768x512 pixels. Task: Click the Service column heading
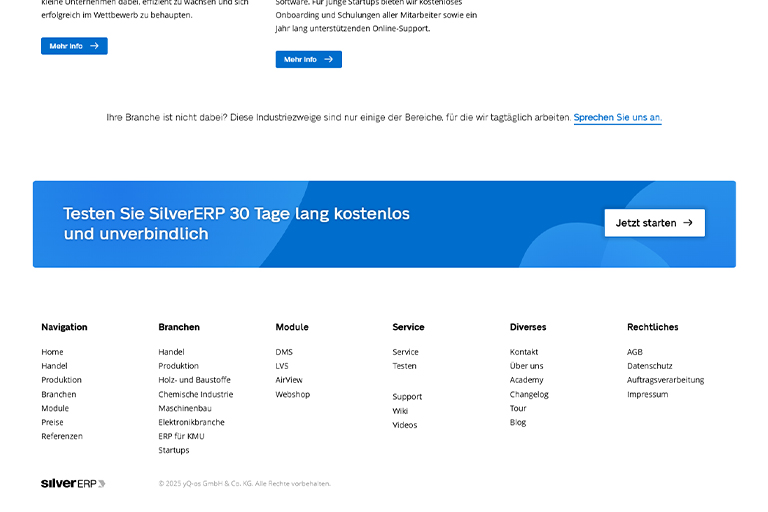pos(408,327)
